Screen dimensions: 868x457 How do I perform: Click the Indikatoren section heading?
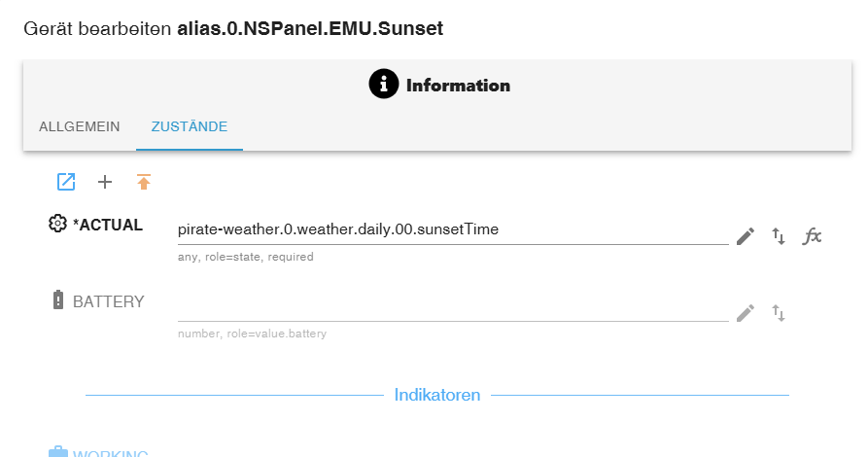pos(437,395)
